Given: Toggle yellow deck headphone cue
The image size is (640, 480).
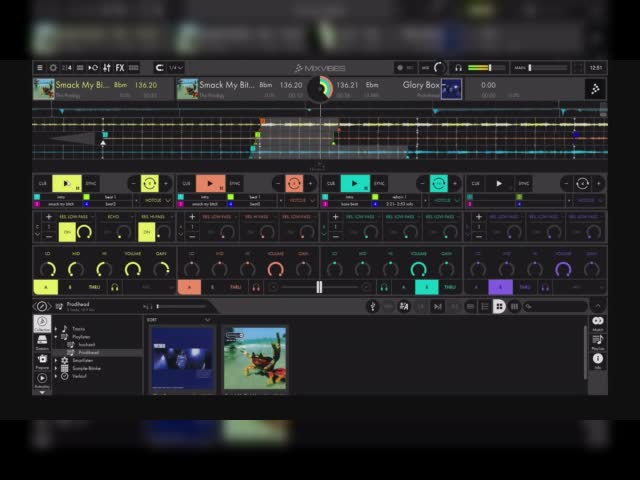Looking at the screenshot, I should point(115,287).
